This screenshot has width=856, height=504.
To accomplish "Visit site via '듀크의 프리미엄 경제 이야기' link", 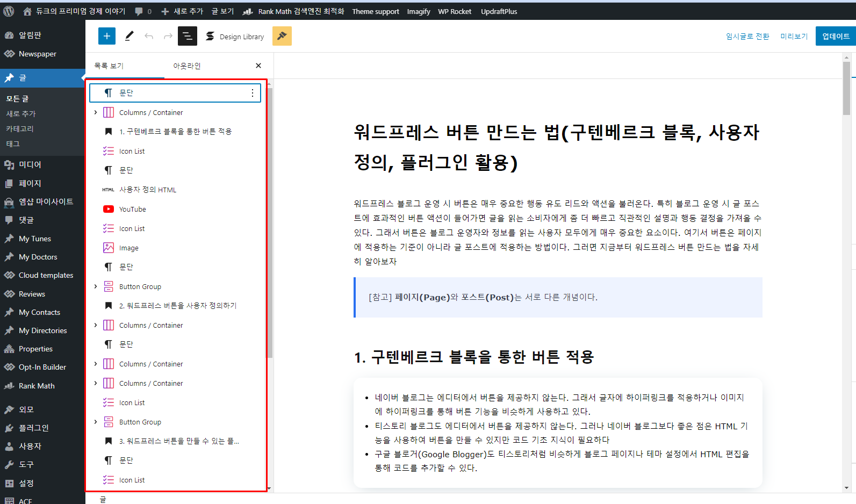I will (x=75, y=11).
